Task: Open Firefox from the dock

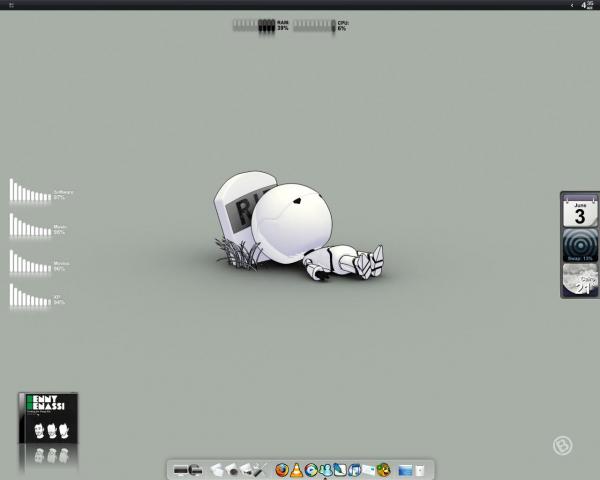Action: (x=282, y=470)
